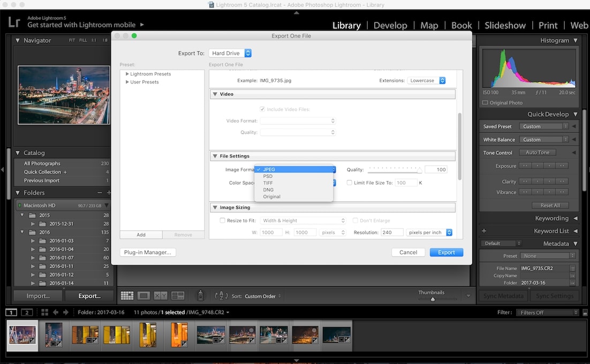This screenshot has width=590, height=364.
Task: Hide left panel with edge arrow
Action: pos(2,170)
